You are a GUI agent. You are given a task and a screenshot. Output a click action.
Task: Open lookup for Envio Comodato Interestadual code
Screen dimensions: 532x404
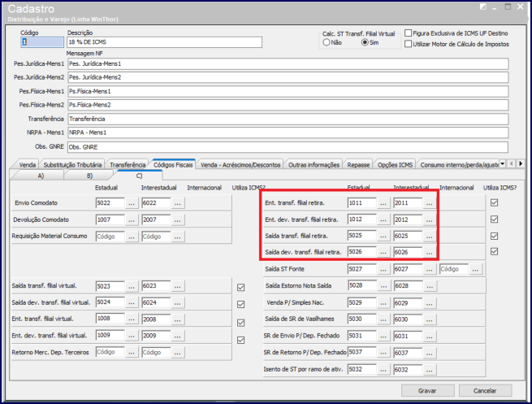(177, 203)
